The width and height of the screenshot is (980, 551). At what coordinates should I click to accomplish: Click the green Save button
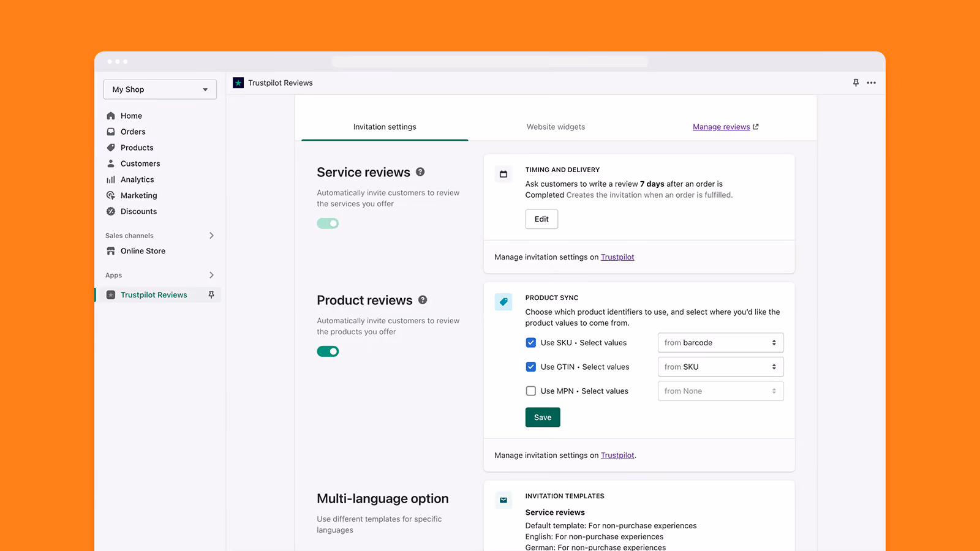[543, 418]
